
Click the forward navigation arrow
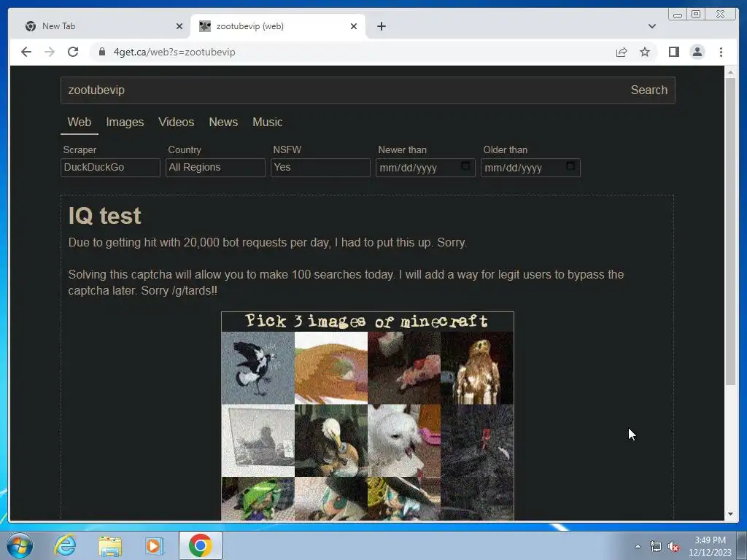click(50, 52)
